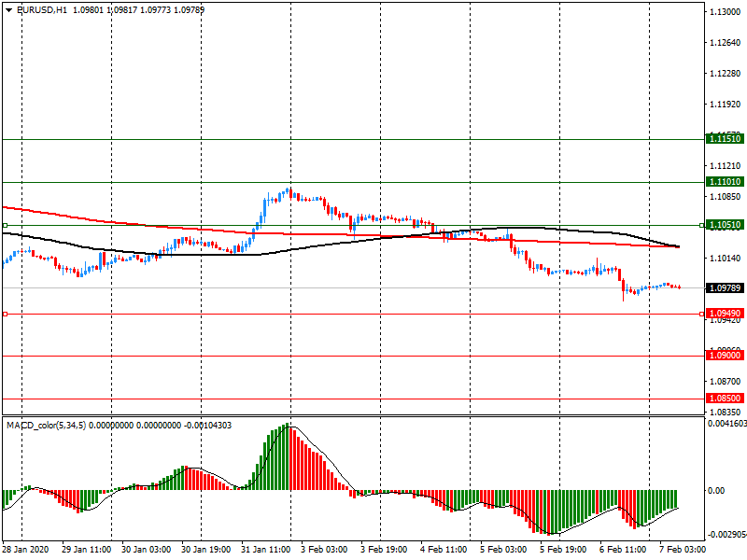Select the red 1.09000 price label
Screen dimensions: 747x560
pos(725,356)
